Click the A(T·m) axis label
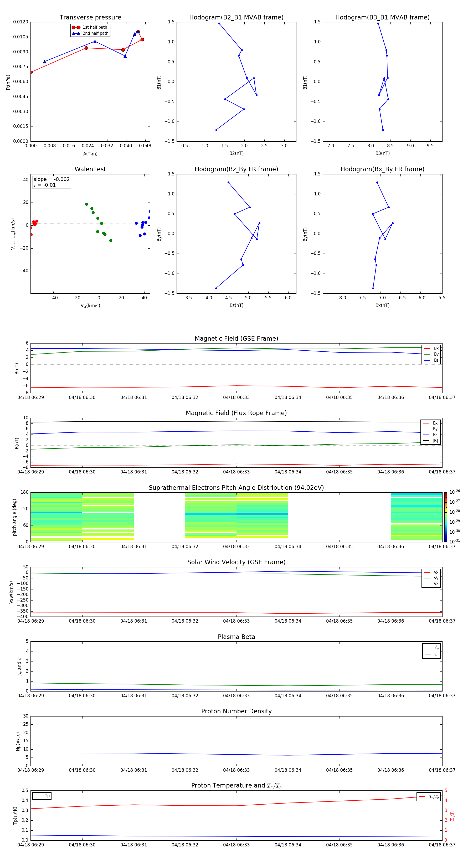The height and width of the screenshot is (868, 473). coord(90,154)
